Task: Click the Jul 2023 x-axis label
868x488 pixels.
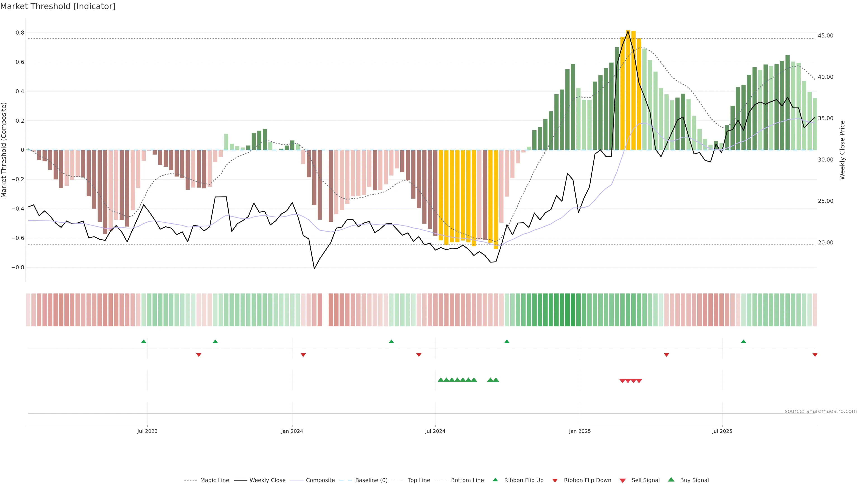Action: pos(147,431)
